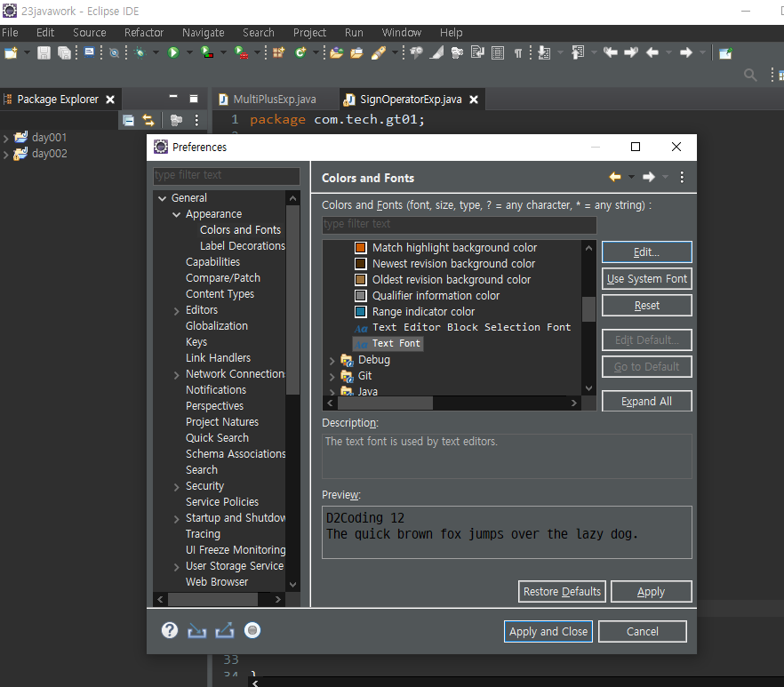
Task: Click the Toggle Block Selection icon
Action: (x=498, y=52)
